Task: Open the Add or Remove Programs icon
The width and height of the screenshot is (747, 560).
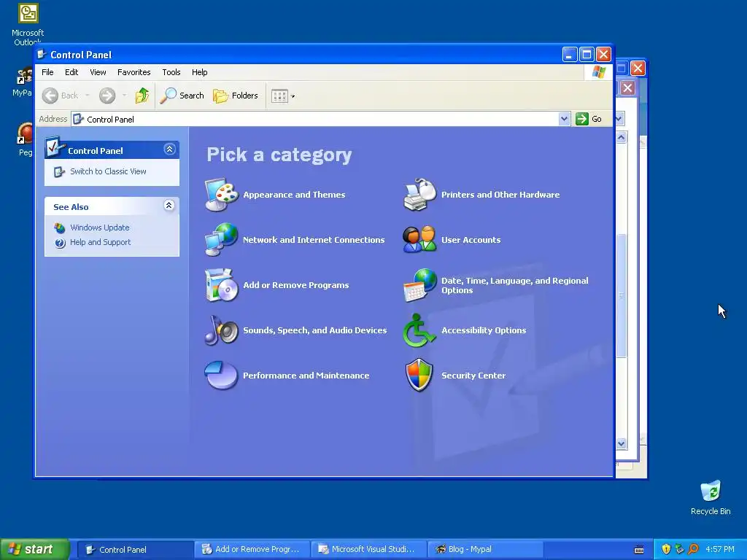Action: (x=222, y=285)
